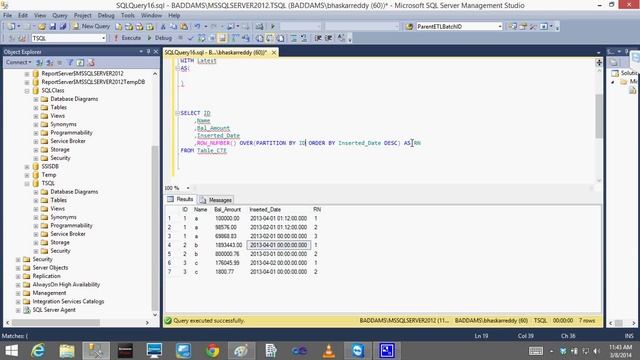This screenshot has width=640, height=360.
Task: Open the File menu
Action: (7, 16)
